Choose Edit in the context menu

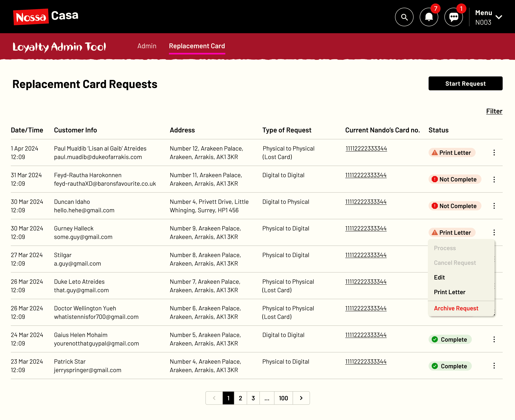click(439, 277)
